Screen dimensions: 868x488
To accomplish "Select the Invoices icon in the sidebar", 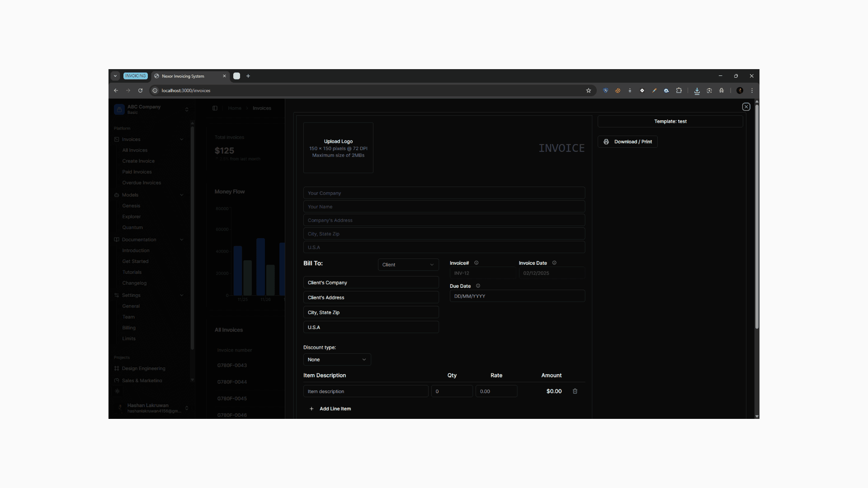I will tap(116, 139).
